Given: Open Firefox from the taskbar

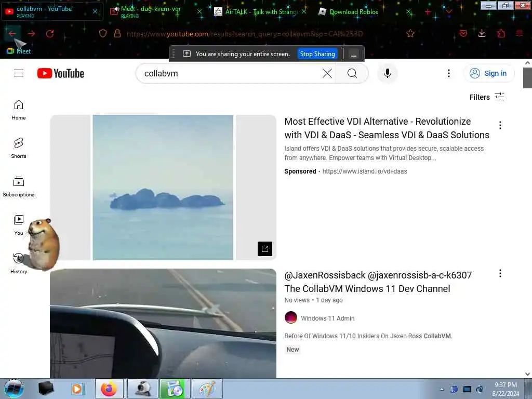Looking at the screenshot, I should coord(109,389).
